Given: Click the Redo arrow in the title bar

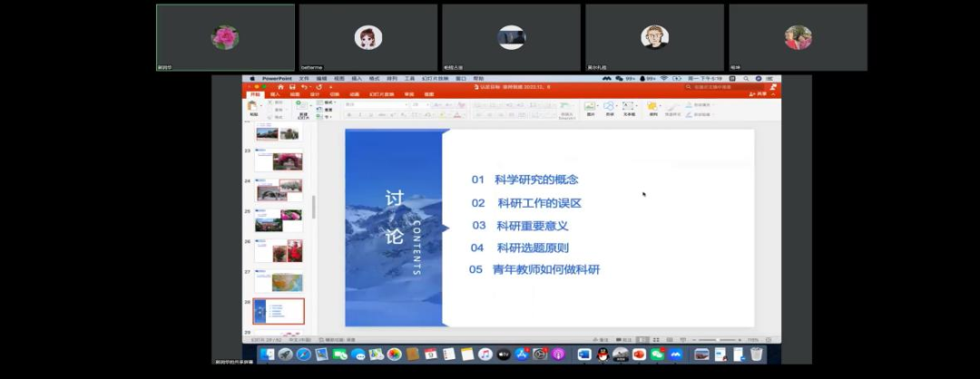Looking at the screenshot, I should [319, 87].
